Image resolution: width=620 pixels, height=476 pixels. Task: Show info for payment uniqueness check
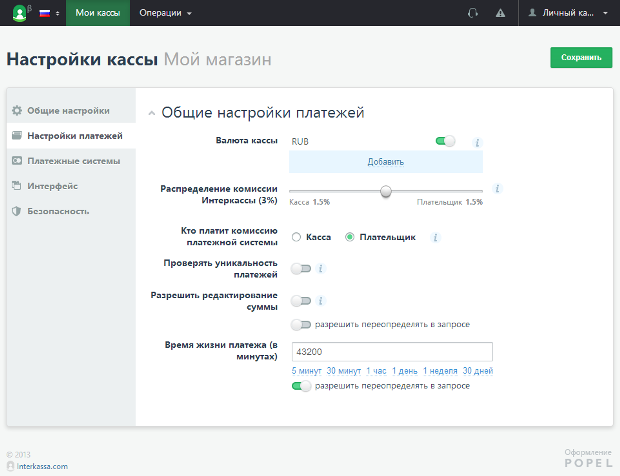point(321,269)
